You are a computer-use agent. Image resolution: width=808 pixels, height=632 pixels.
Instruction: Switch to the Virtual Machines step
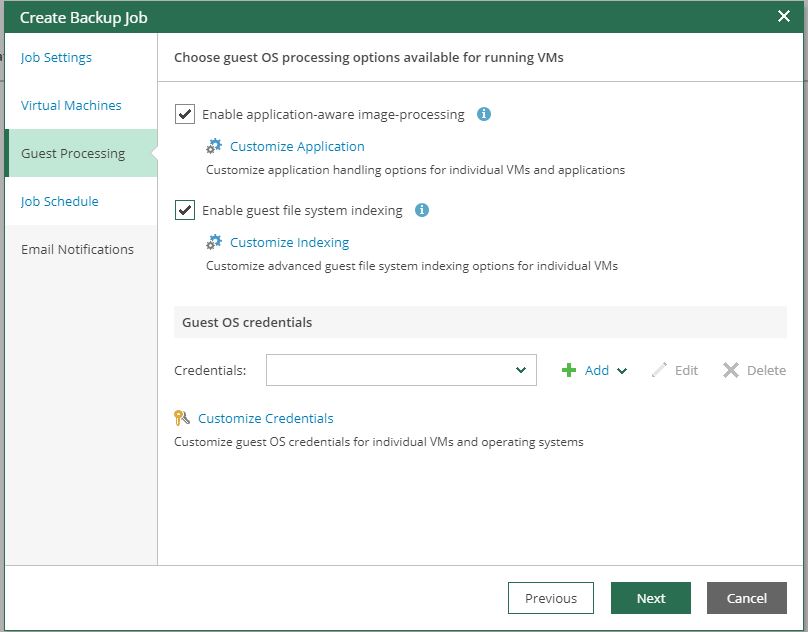(x=71, y=105)
